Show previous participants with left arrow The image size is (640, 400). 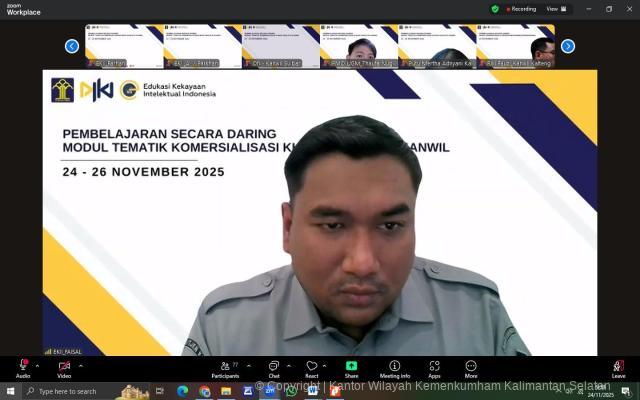pyautogui.click(x=72, y=46)
